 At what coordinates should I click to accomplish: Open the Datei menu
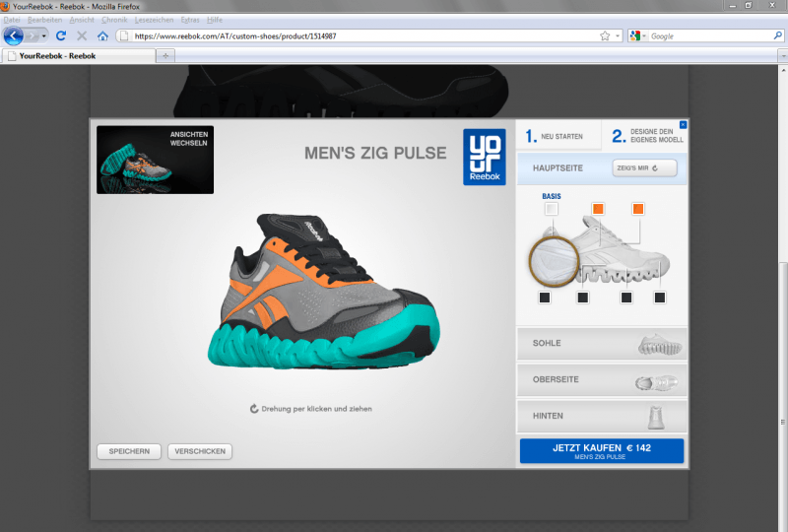coord(12,20)
